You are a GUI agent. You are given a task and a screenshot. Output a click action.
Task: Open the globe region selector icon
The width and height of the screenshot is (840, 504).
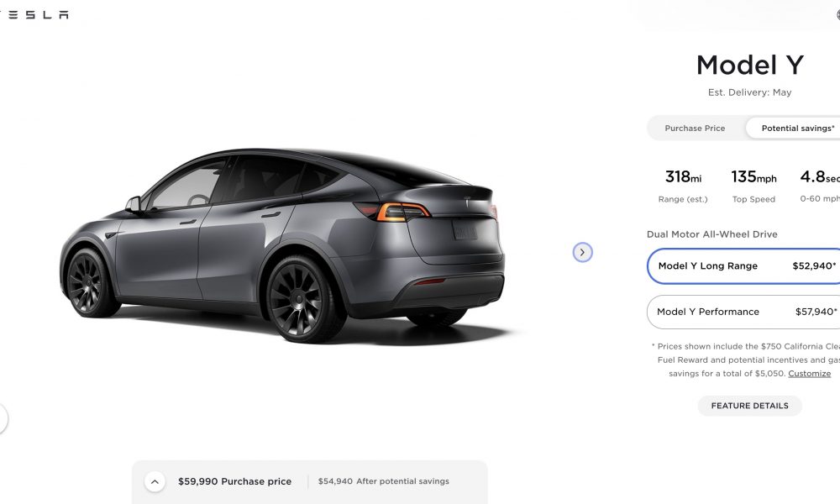[837, 14]
